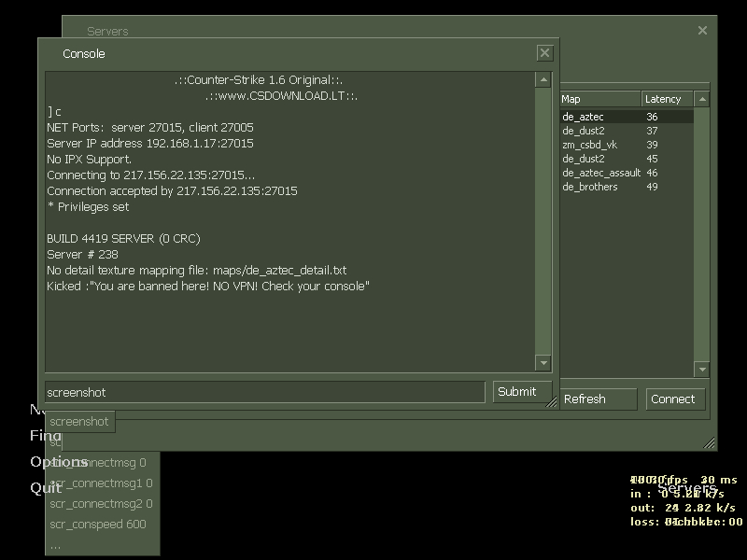Grab the Servers window resize grip
Screen dimensions: 747x560
[x=710, y=442]
